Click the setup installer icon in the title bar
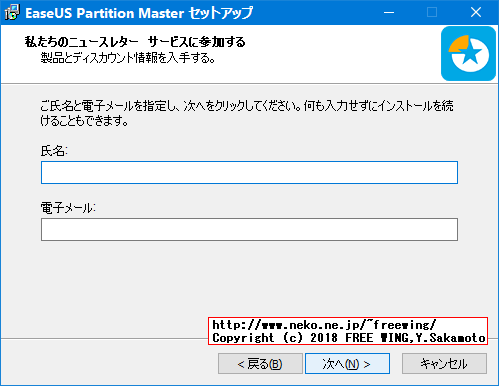This screenshot has height=386, width=499. [12, 13]
